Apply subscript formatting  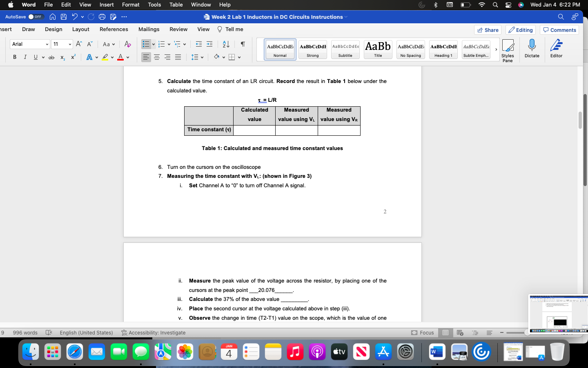click(x=62, y=57)
